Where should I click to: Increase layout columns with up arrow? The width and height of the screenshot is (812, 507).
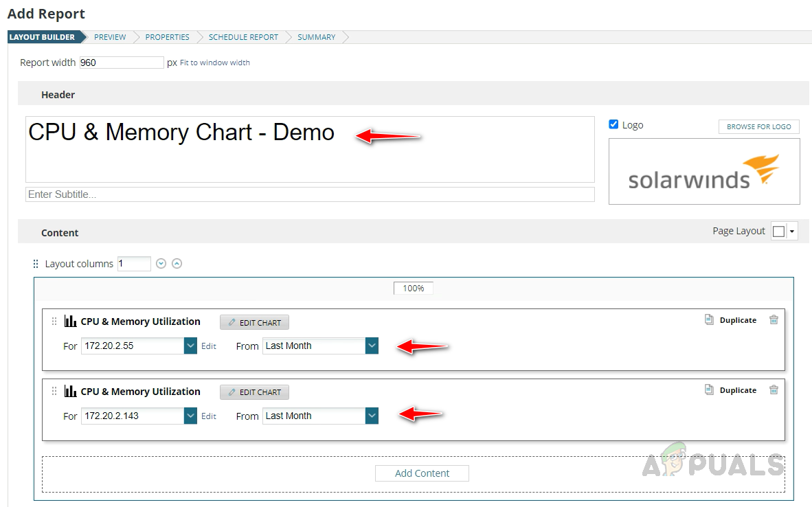(177, 263)
